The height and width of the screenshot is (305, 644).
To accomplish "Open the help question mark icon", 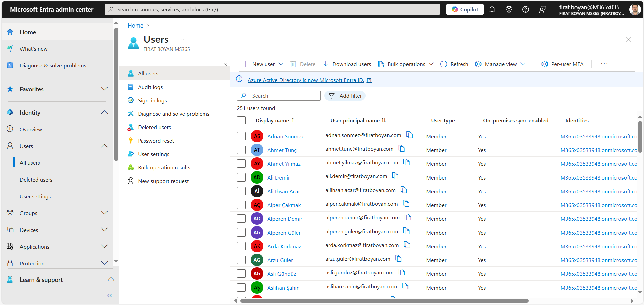I will (x=526, y=9).
